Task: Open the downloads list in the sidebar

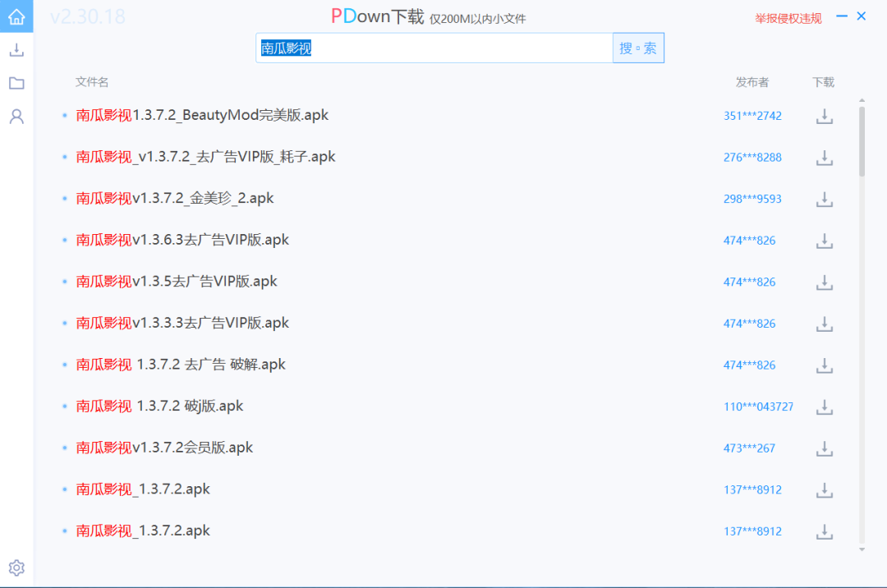Action: point(16,50)
